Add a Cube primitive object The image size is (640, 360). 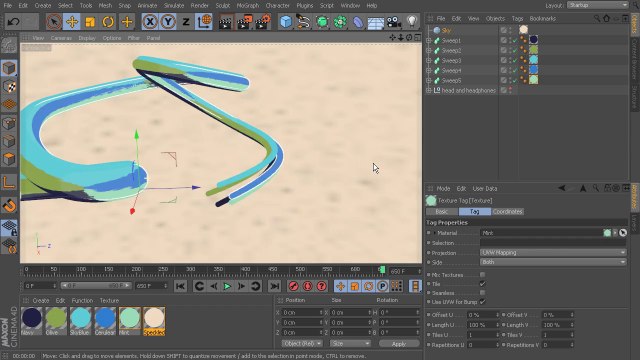pos(286,22)
